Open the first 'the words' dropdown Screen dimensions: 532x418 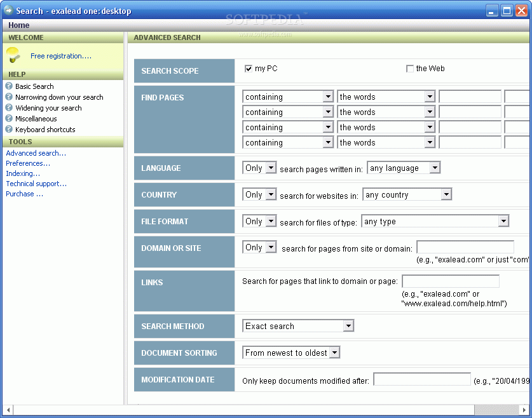386,97
